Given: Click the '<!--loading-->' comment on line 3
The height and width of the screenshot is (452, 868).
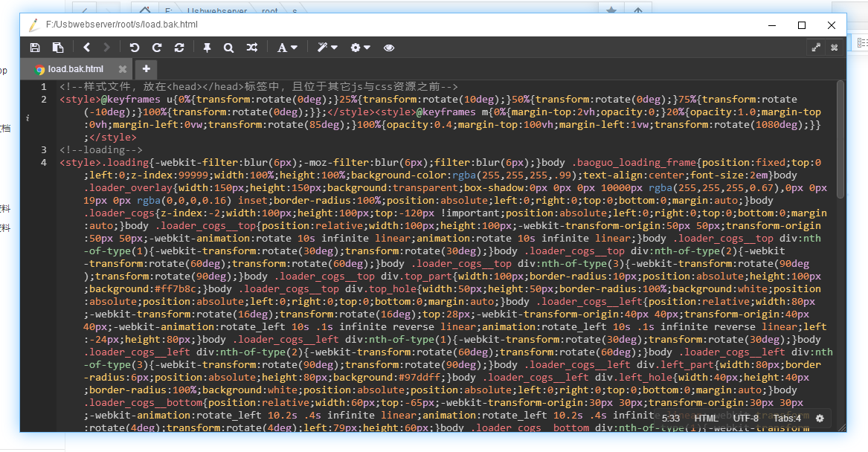Looking at the screenshot, I should pyautogui.click(x=100, y=149).
